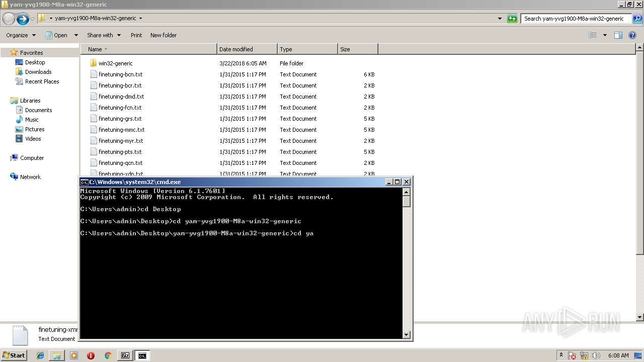This screenshot has width=644, height=362.
Task: Click inside the cmd.exe console area
Action: [242, 263]
